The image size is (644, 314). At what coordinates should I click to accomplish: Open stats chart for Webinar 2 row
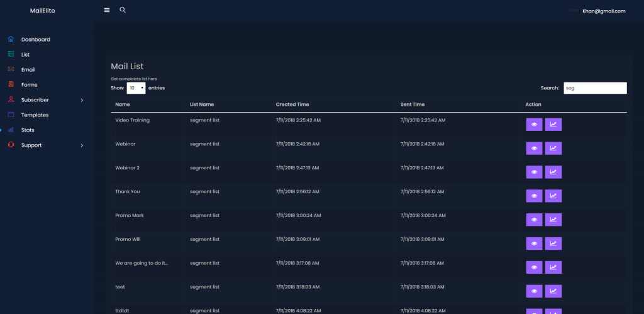tap(553, 172)
